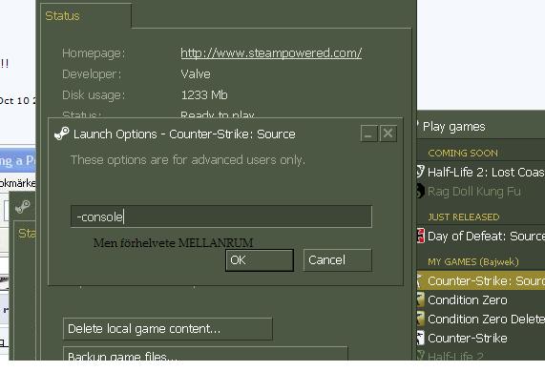545x392 pixels.
Task: Click the MY GAMES (Bajwek) header
Action: [473, 261]
